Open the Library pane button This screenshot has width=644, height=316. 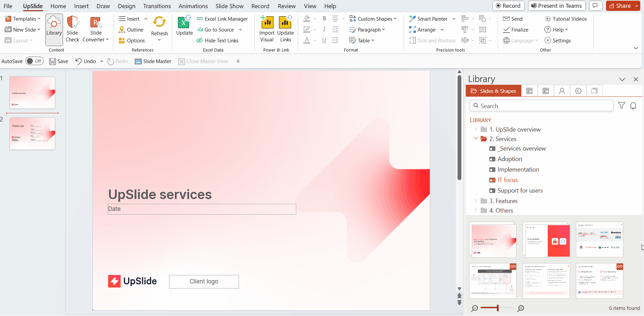coord(54,30)
